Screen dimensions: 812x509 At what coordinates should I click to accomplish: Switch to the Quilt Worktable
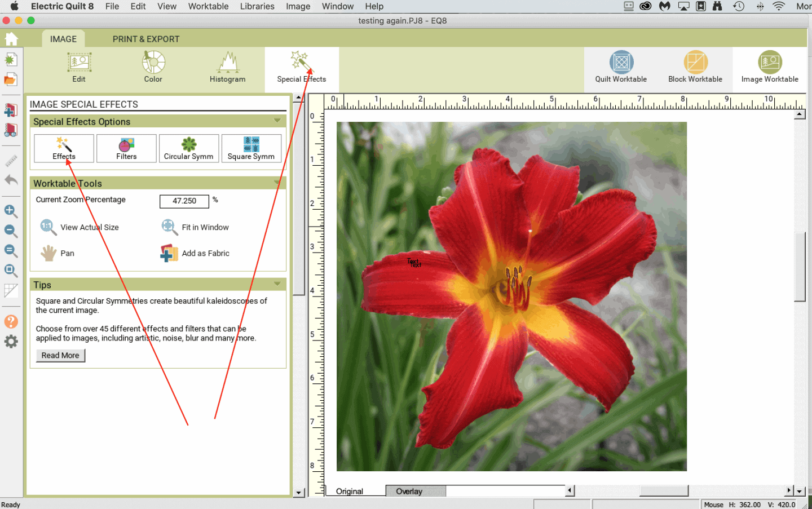coord(621,68)
